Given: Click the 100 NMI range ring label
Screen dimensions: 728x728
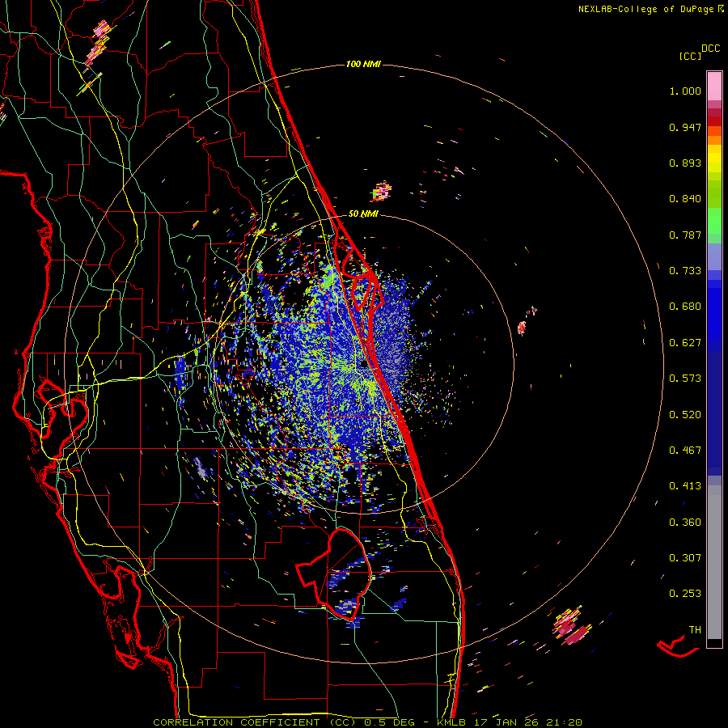Looking at the screenshot, I should [363, 64].
